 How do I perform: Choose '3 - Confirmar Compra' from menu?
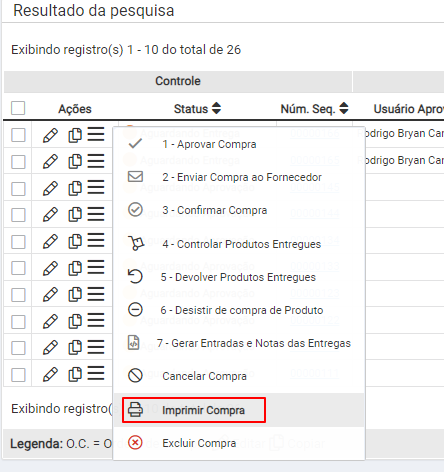pos(215,210)
